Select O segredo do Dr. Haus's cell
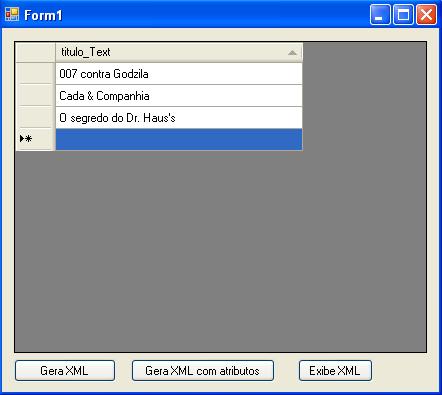Image resolution: width=442 pixels, height=395 pixels. click(x=179, y=118)
